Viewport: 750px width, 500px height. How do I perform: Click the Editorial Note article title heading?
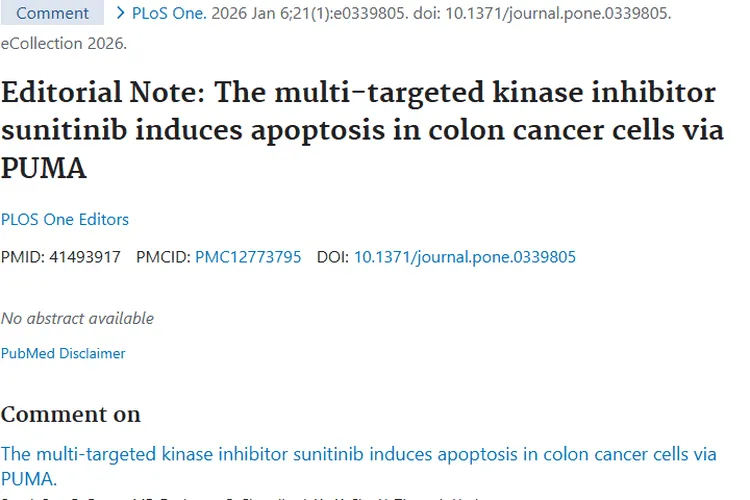(x=360, y=130)
